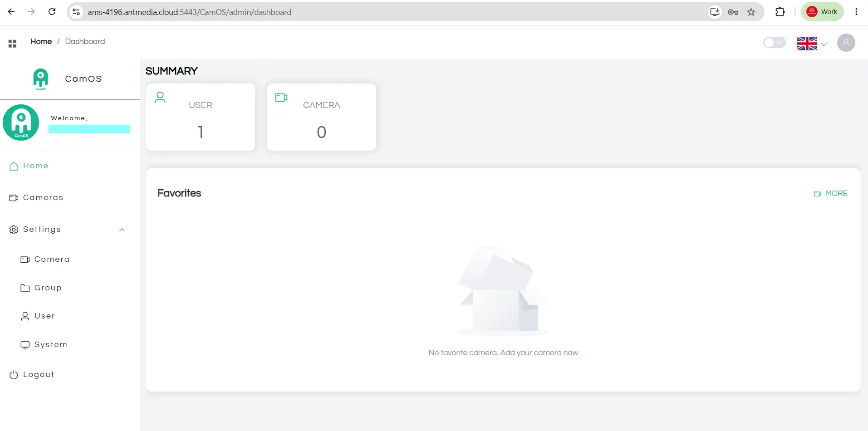
Task: Click the green user icon on USER card
Action: tap(160, 98)
